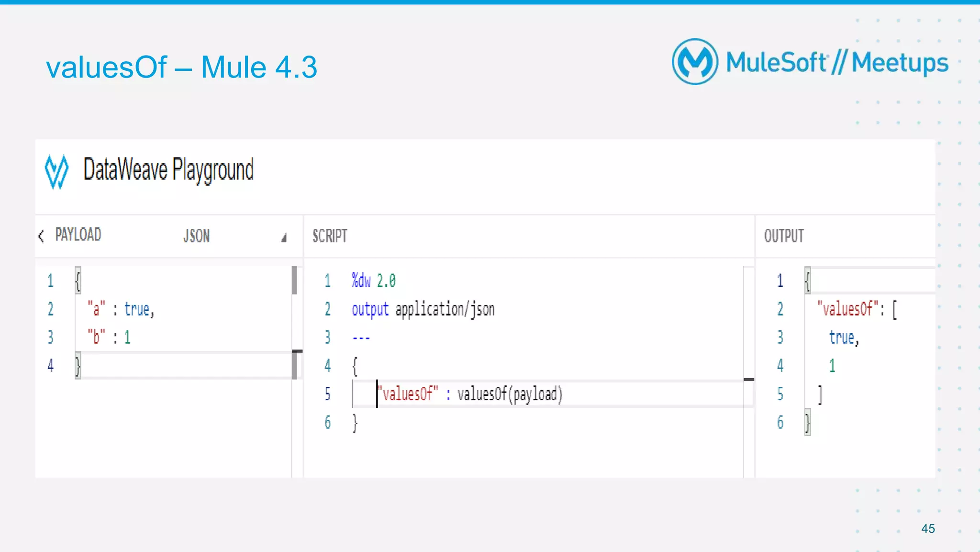Click "valuesOf": [ in the output
The image size is (980, 552).
coord(857,309)
